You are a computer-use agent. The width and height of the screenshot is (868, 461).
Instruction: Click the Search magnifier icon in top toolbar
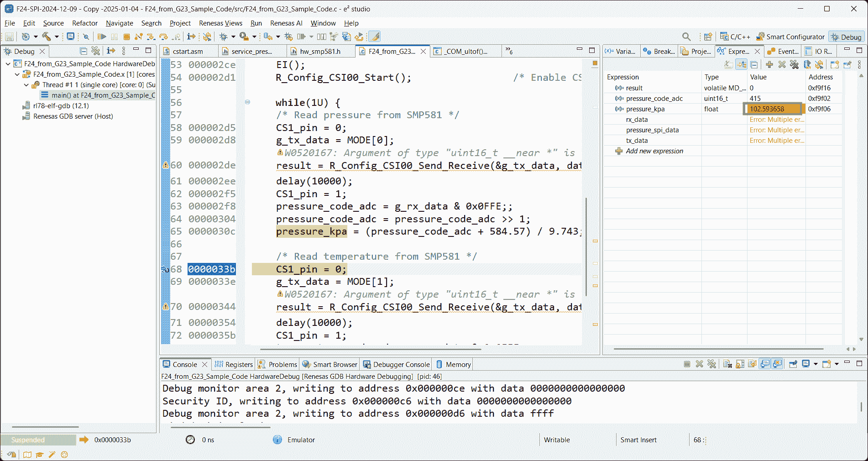pos(686,37)
